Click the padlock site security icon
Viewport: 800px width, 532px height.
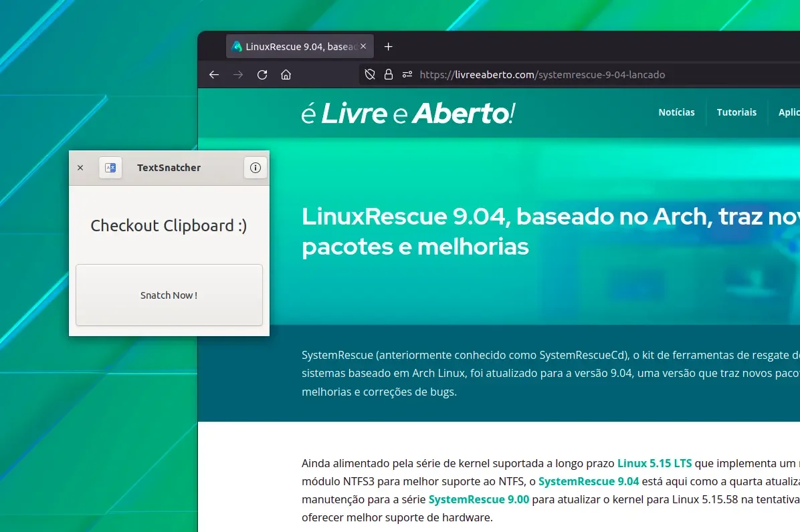point(388,75)
